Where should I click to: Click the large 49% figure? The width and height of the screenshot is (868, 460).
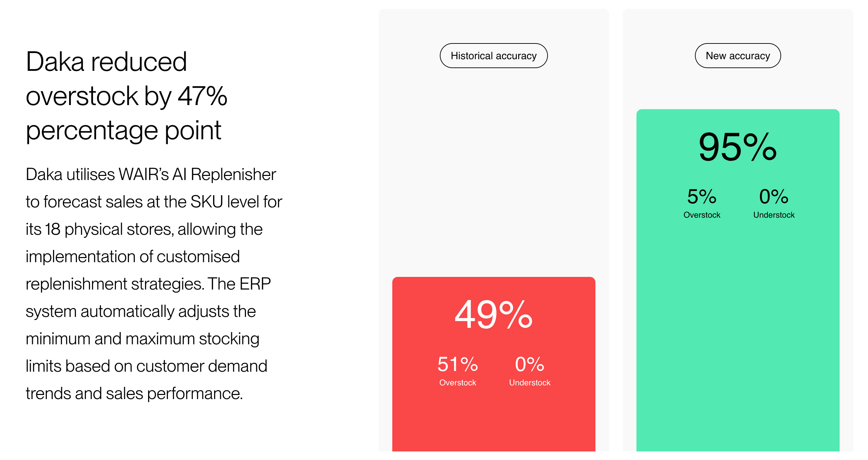click(x=493, y=314)
